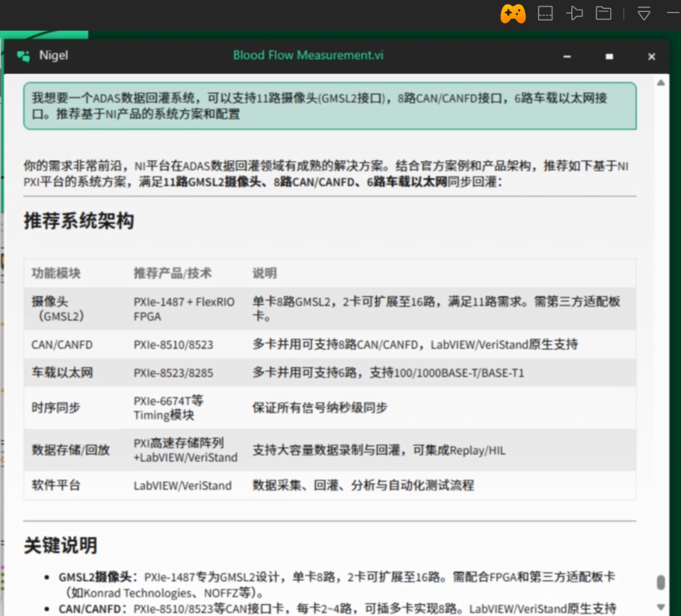Viewport: 681px width, 616px height.
Task: Expand the downward triangle menu in top bar
Action: pyautogui.click(x=644, y=13)
